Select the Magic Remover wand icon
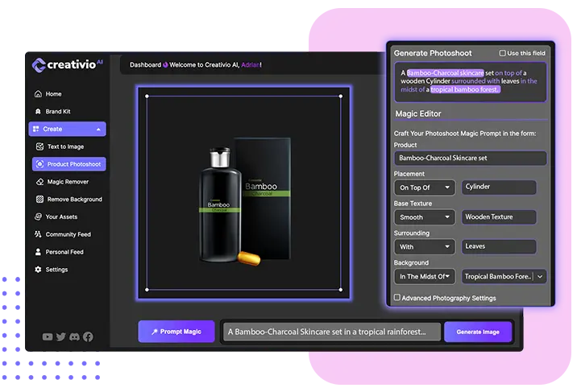This screenshot has width=577, height=392. (40, 182)
